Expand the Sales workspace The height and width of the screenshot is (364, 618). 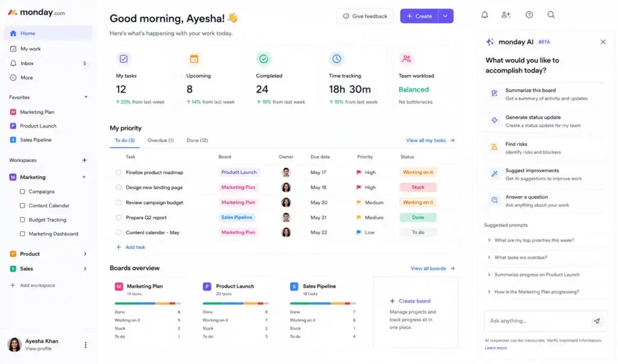(84, 269)
